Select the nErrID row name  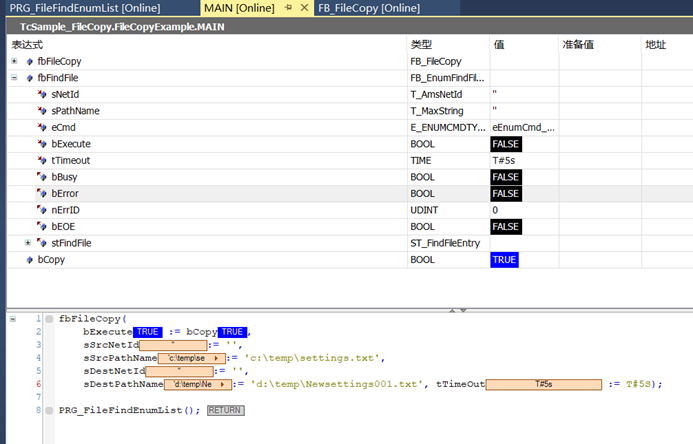coord(65,210)
